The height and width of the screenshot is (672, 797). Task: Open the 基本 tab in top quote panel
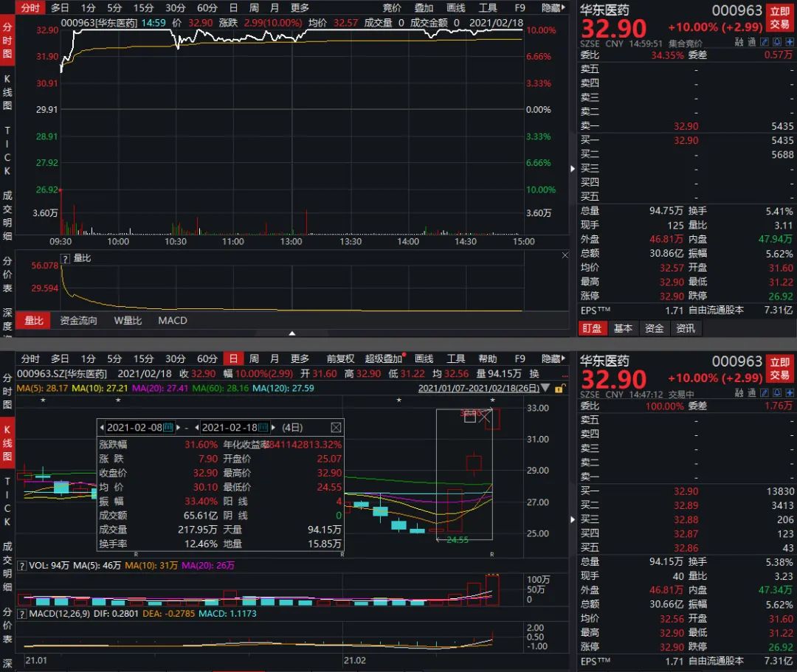(x=623, y=328)
